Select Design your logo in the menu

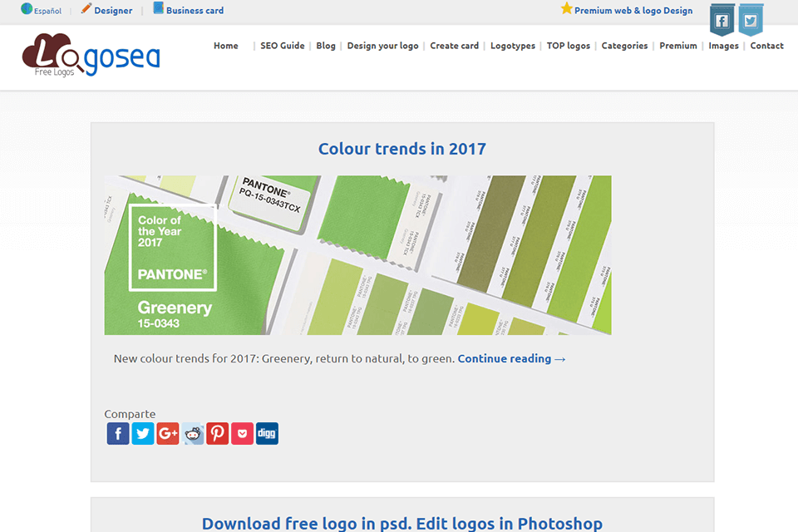(382, 46)
